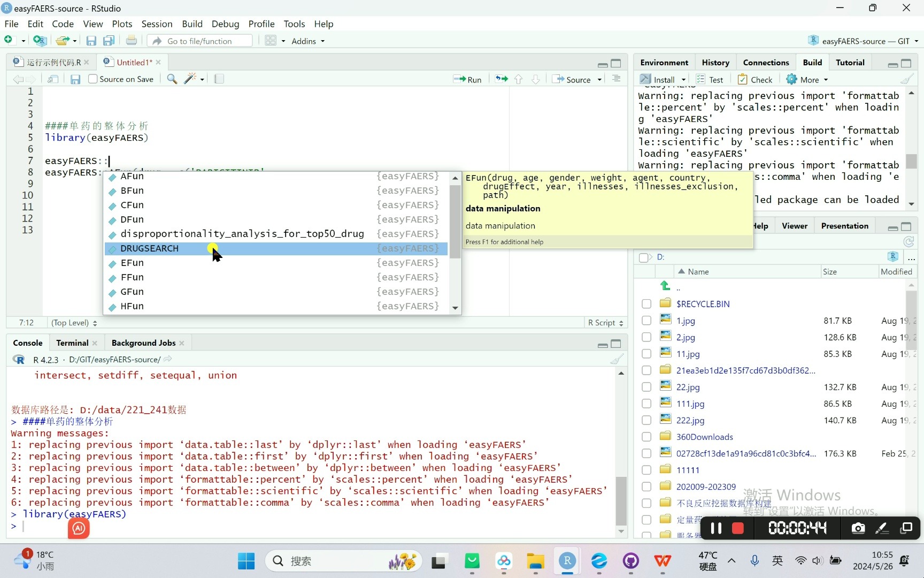This screenshot has width=924, height=578.
Task: Click the Save current document icon in main toolbar
Action: [x=91, y=41]
